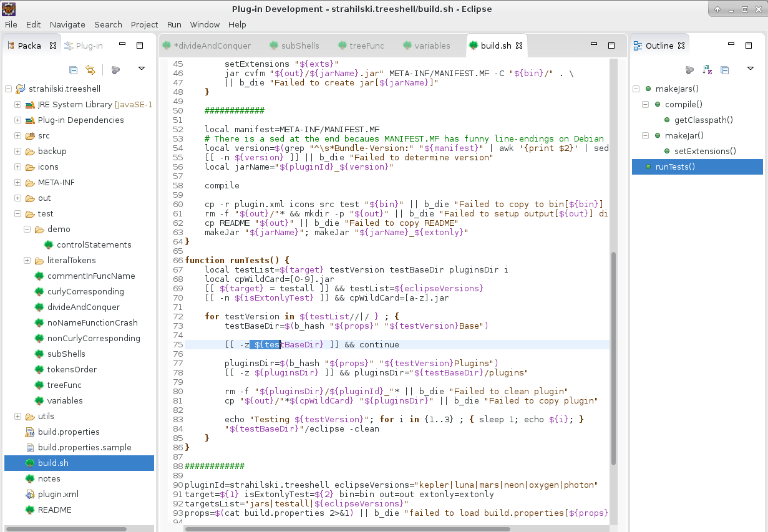Screen dimensions: 768x532
Task: Toggle alphabetical sort in Outline view
Action: tap(707, 70)
